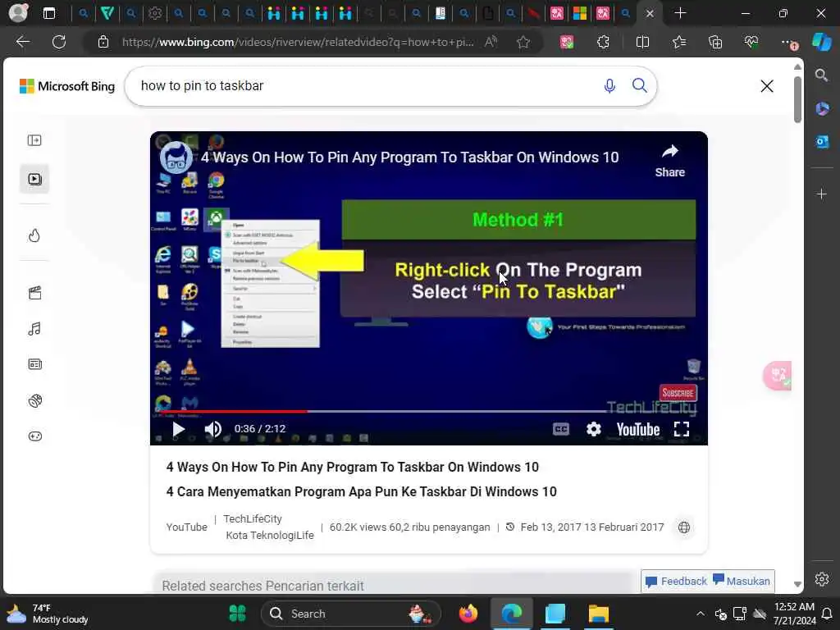Screen dimensions: 840x630
Task: Click the Feedback button
Action: click(x=676, y=582)
